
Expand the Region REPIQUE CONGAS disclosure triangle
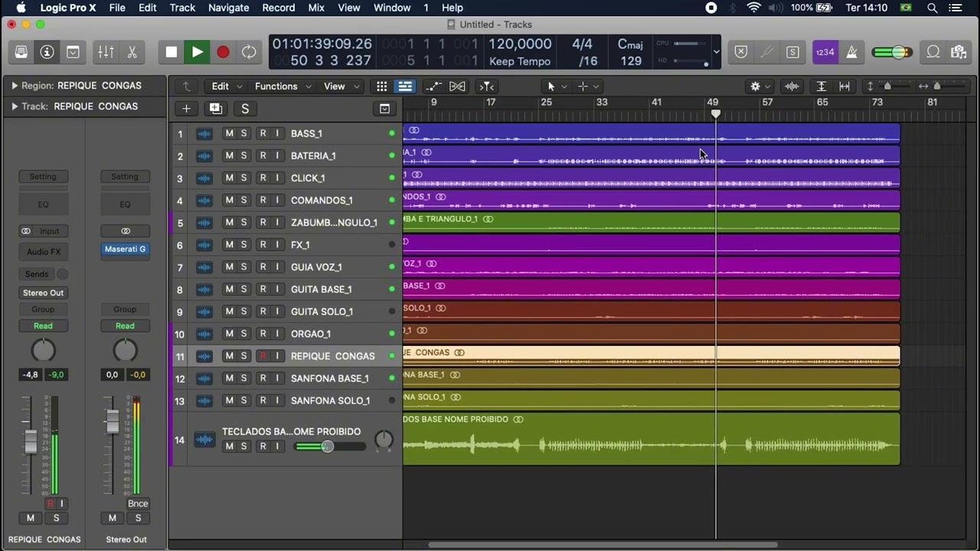click(x=14, y=86)
